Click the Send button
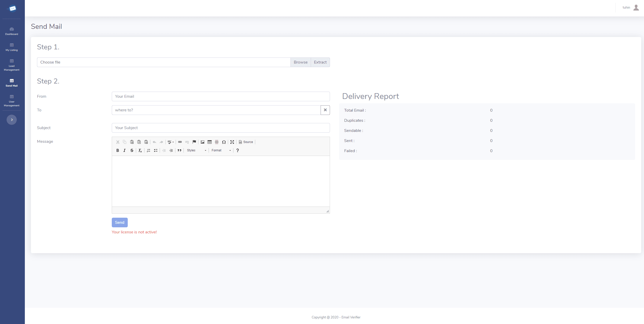Screen dimensions: 644x324 [x=120, y=222]
